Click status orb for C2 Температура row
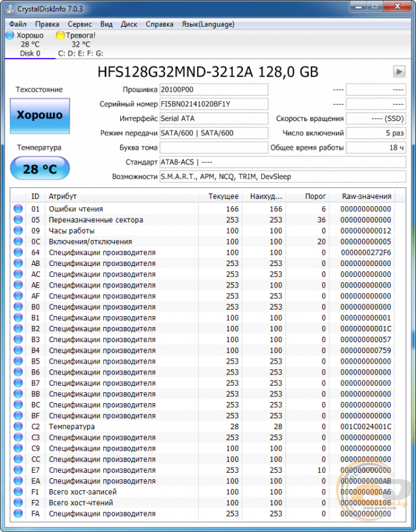This screenshot has height=532, width=416. click(x=18, y=427)
